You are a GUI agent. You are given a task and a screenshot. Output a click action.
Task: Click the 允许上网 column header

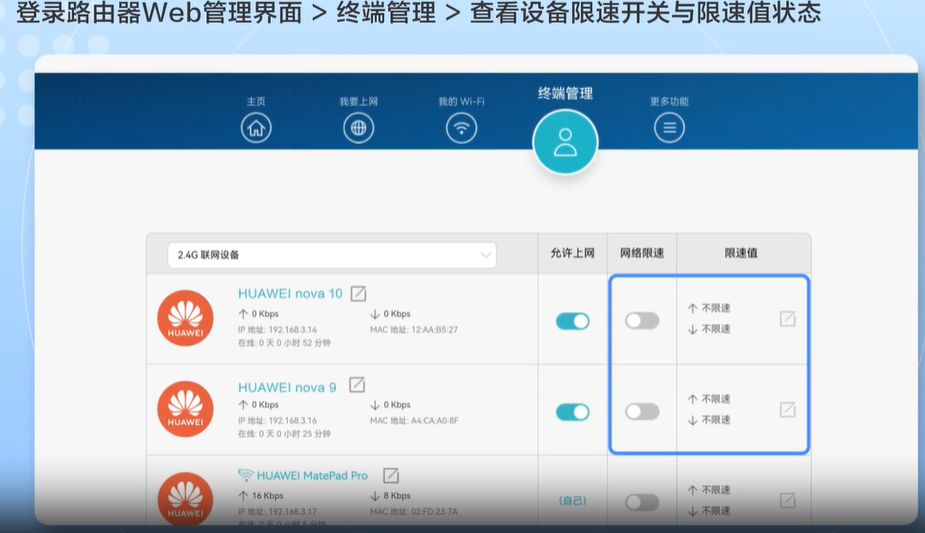572,253
